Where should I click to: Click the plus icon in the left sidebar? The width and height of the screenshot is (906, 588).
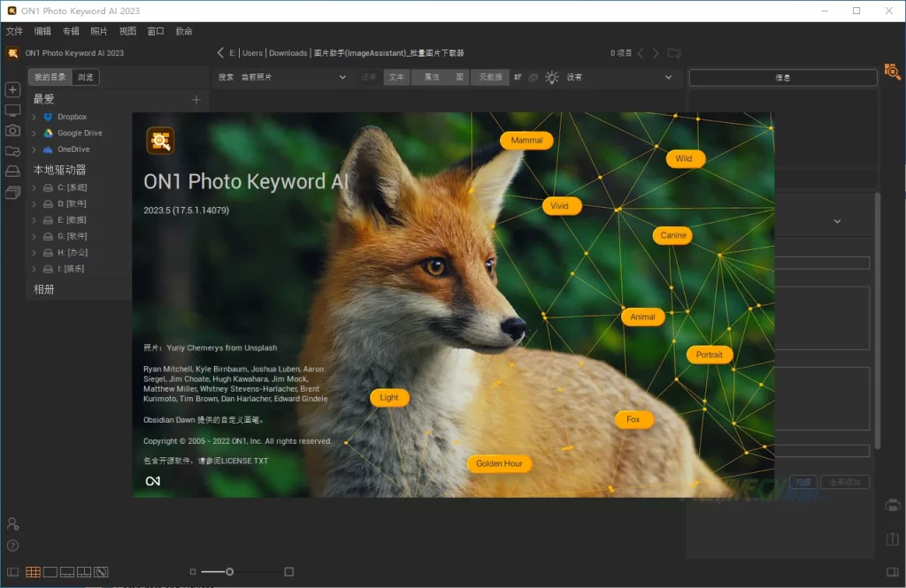point(12,89)
